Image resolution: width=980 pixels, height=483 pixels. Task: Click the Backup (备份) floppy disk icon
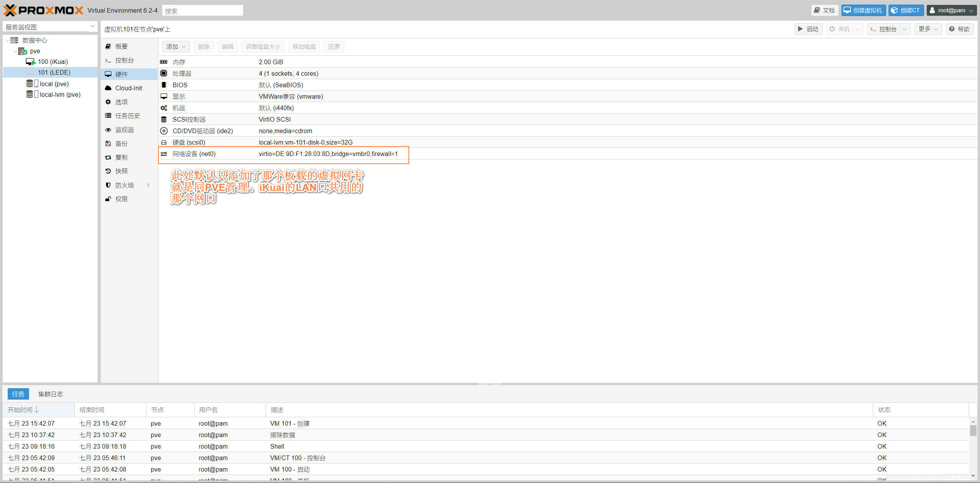click(108, 143)
